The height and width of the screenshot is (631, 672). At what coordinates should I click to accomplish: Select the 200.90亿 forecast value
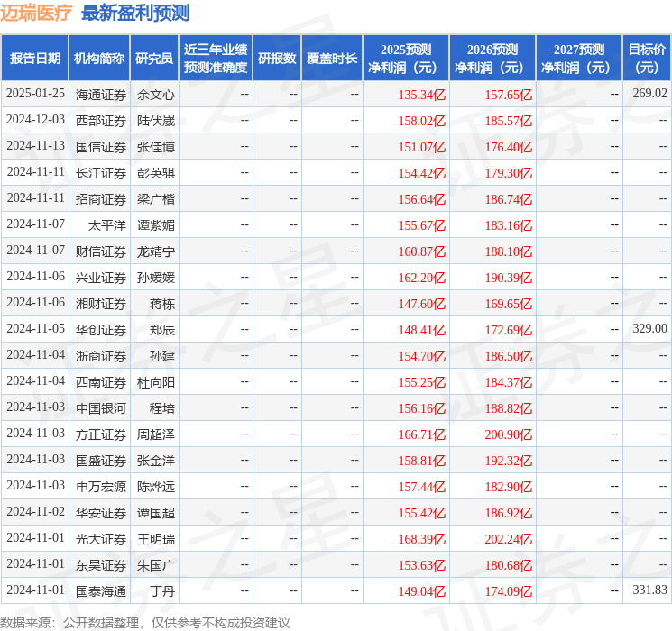pos(509,434)
